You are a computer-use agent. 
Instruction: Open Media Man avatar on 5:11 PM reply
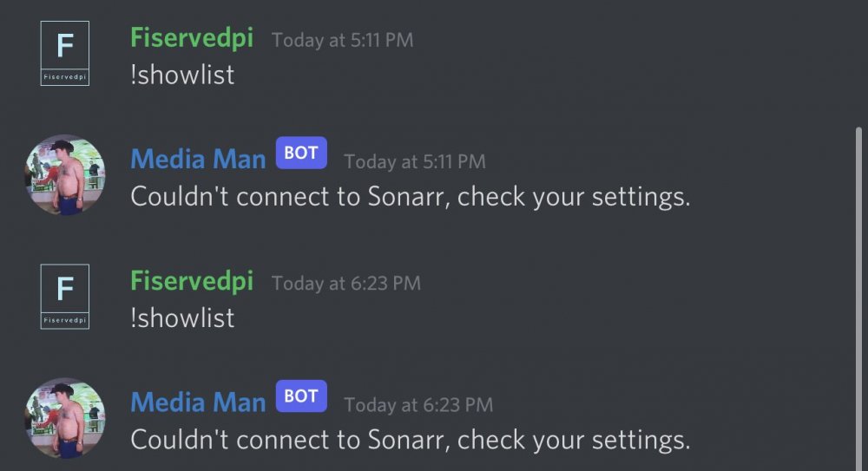pos(65,175)
